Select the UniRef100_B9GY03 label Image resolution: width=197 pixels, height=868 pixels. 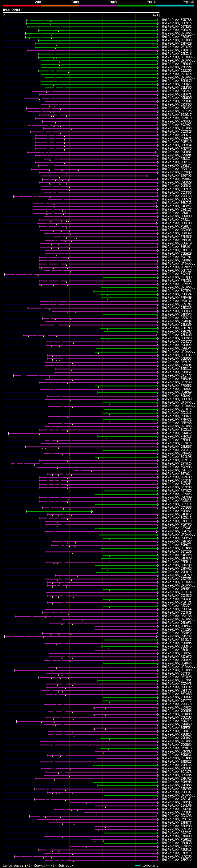pyautogui.click(x=176, y=176)
